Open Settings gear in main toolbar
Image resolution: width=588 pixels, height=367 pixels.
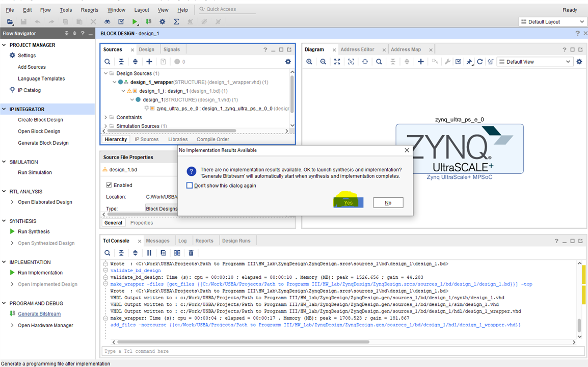(x=163, y=22)
